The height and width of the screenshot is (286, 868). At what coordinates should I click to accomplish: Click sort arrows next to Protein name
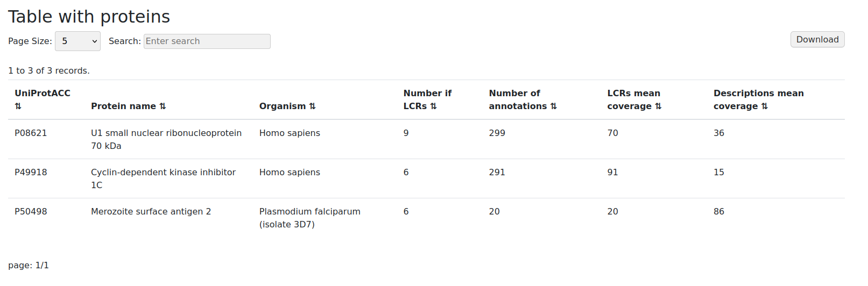[x=163, y=106]
